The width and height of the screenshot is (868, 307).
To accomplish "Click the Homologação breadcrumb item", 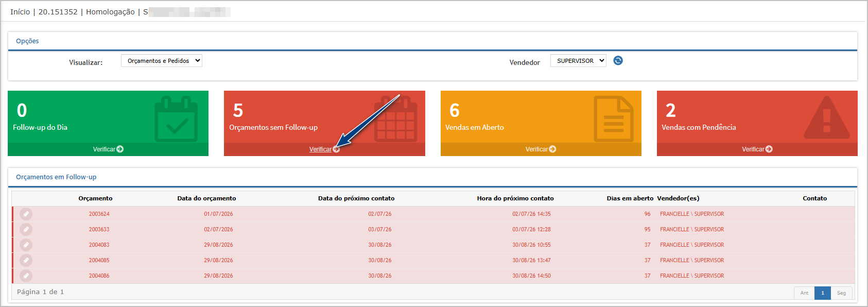I will 110,12.
